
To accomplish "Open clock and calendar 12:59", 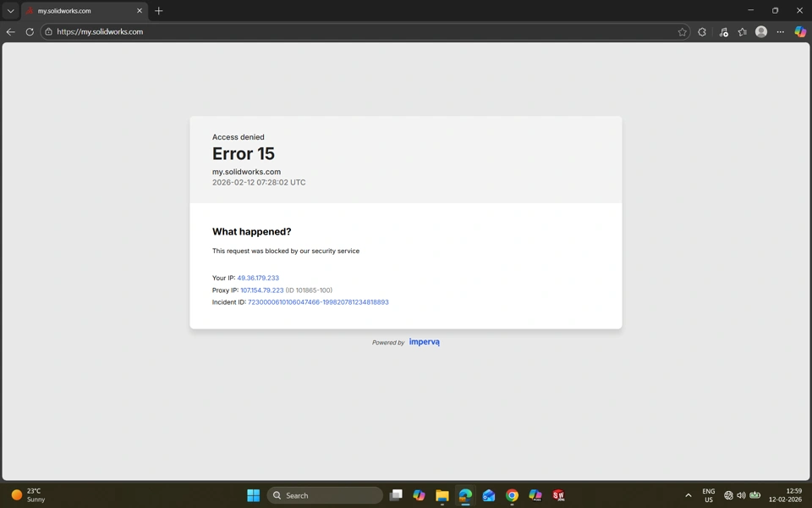I will (785, 495).
